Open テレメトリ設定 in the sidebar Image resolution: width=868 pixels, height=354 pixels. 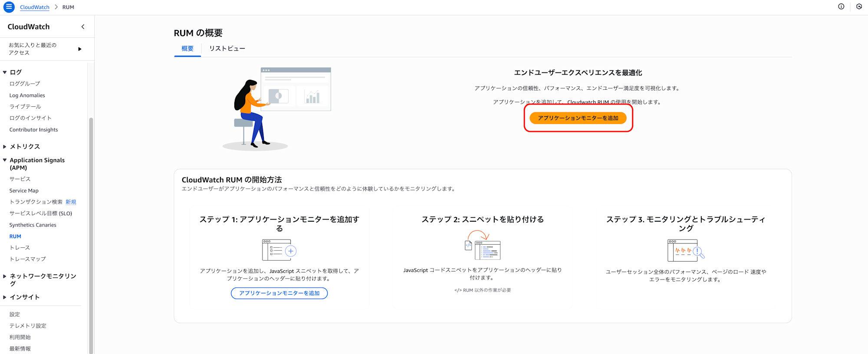coord(28,325)
